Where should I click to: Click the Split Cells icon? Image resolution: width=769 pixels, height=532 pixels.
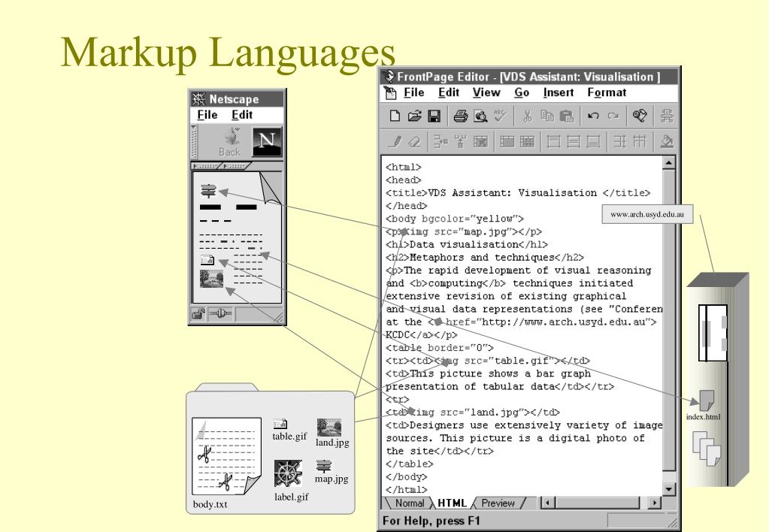(527, 142)
